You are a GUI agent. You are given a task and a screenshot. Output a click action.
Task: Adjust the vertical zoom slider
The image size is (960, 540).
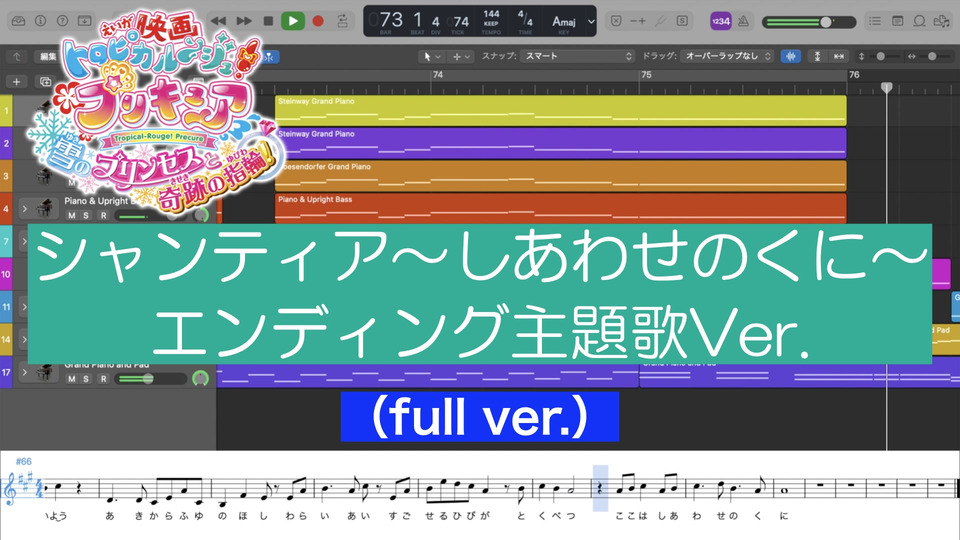point(880,56)
